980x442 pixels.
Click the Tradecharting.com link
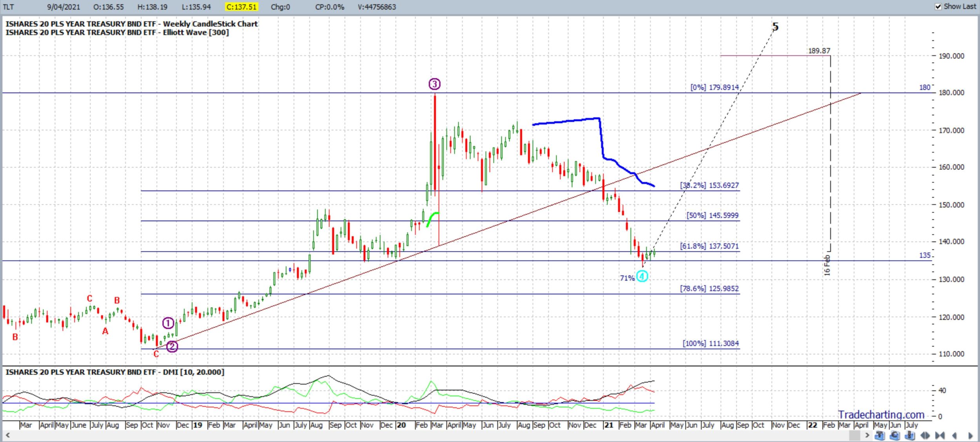(881, 414)
